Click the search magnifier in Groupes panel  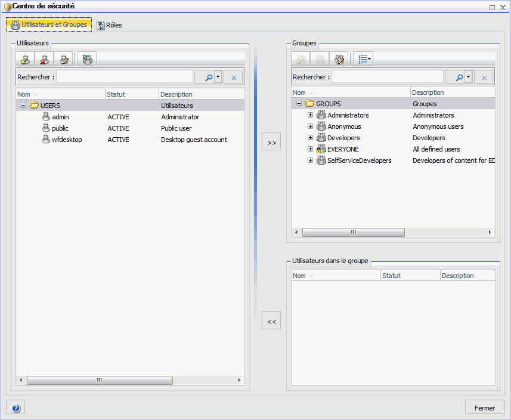[459, 78]
